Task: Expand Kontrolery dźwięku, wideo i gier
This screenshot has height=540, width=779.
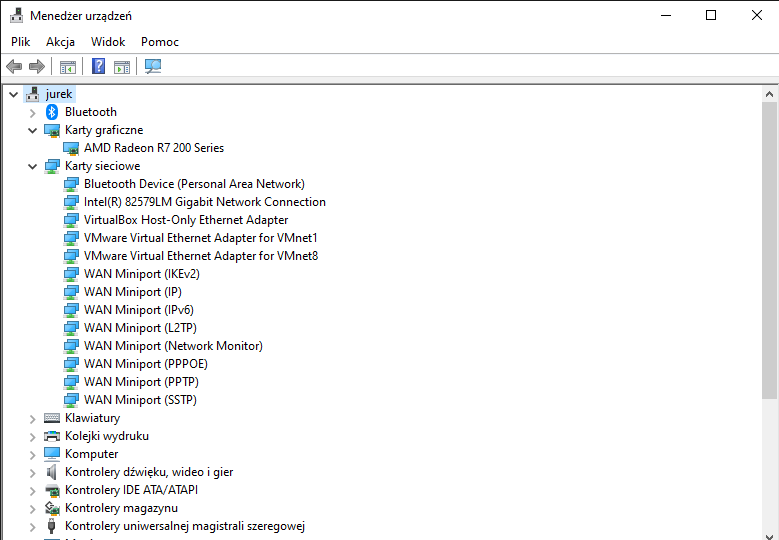Action: (33, 473)
